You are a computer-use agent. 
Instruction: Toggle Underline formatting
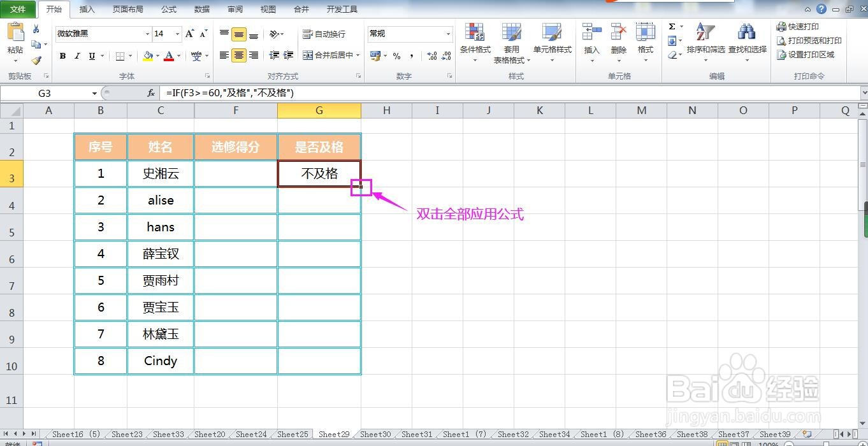point(92,56)
